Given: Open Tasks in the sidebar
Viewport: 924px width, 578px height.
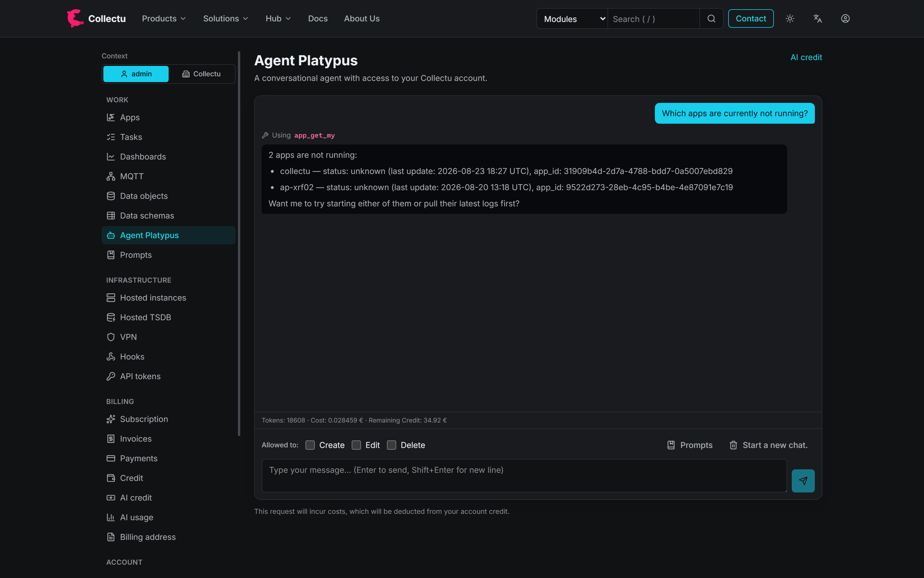Looking at the screenshot, I should point(168,137).
